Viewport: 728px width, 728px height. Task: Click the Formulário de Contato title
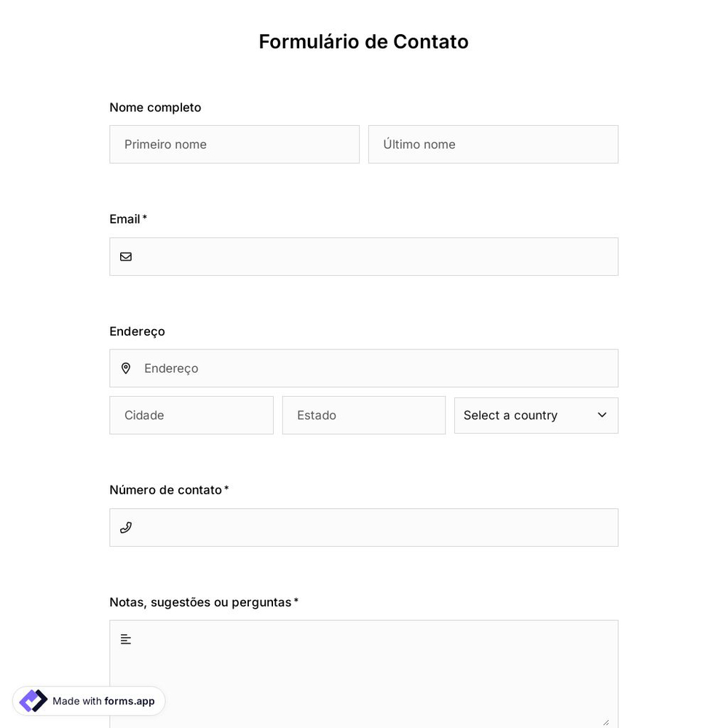(364, 41)
